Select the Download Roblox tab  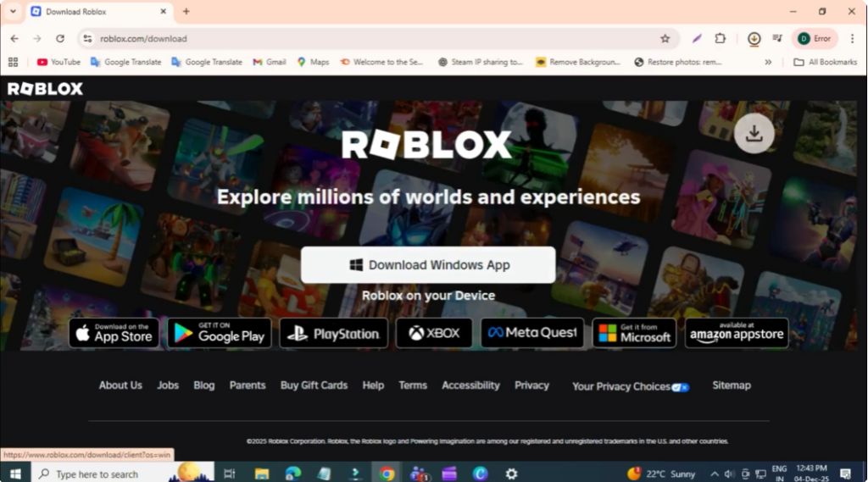(x=100, y=12)
